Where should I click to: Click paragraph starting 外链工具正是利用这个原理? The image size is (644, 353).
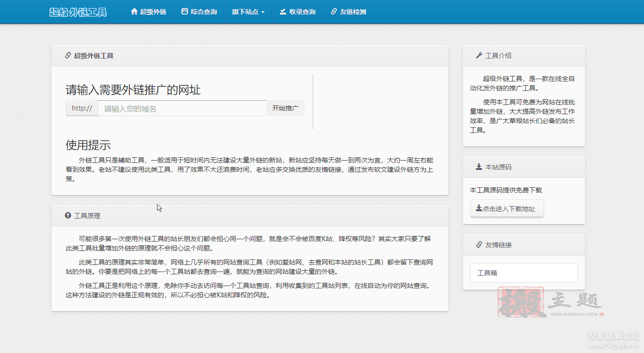250,290
